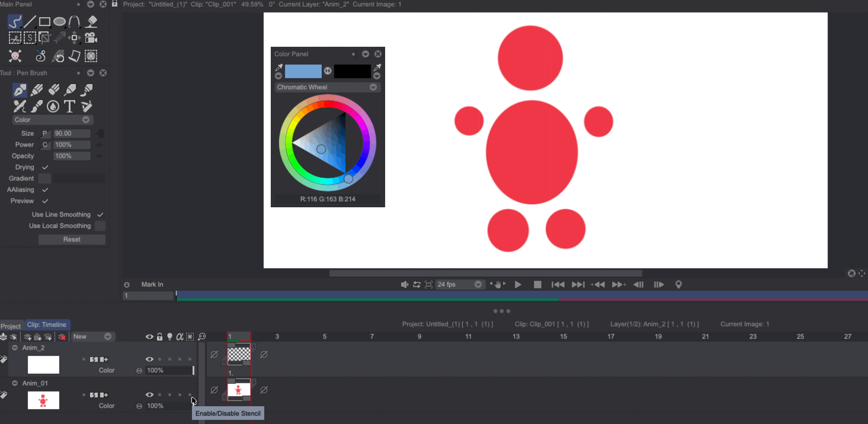Viewport: 868px width, 424px height.
Task: Enable Use Local Smoothing
Action: pos(100,226)
